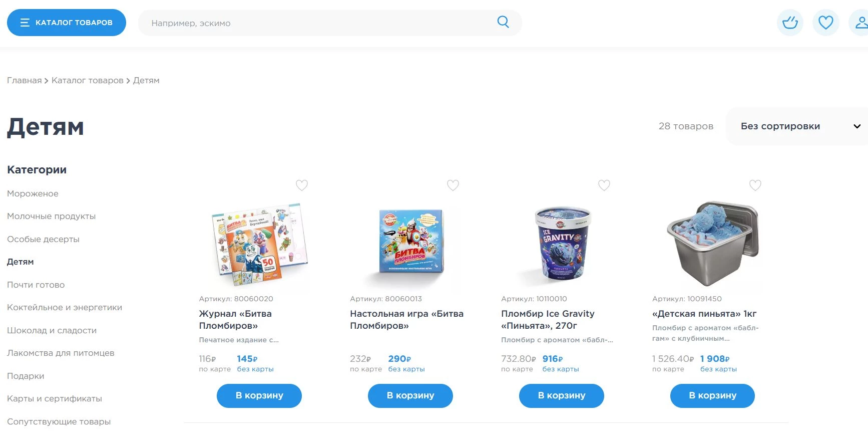Image resolution: width=868 pixels, height=438 pixels.
Task: Open the favorites heart in header
Action: pyautogui.click(x=825, y=23)
